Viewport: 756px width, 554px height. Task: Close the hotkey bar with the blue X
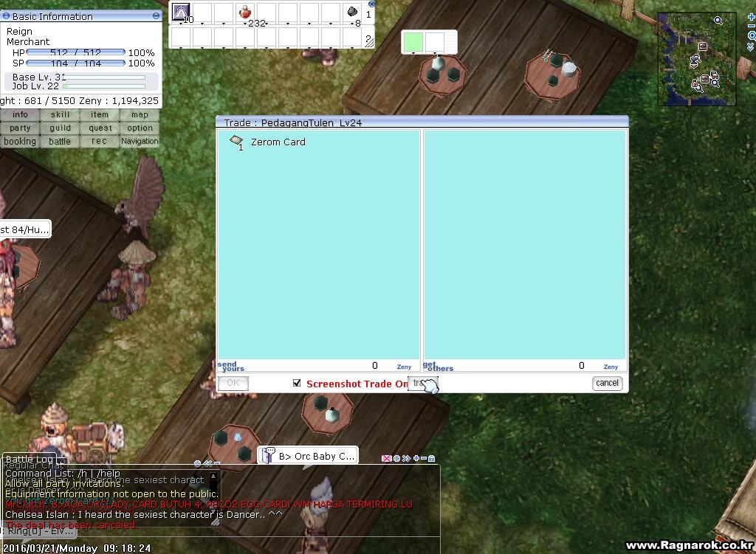[x=371, y=4]
